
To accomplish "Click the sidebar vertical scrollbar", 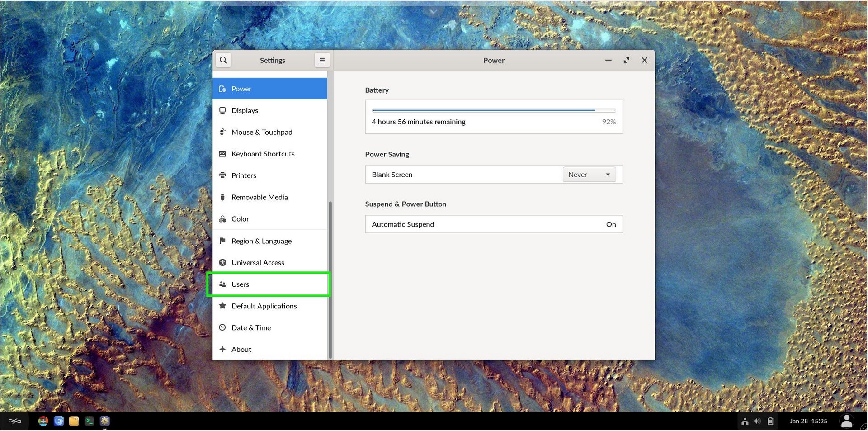I will [x=330, y=280].
